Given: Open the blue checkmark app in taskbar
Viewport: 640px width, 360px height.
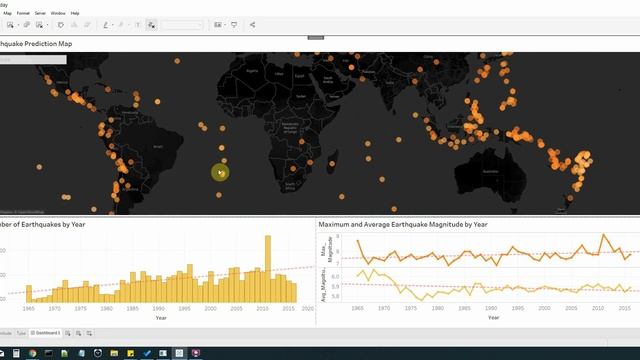Looking at the screenshot, I should pyautogui.click(x=147, y=353).
